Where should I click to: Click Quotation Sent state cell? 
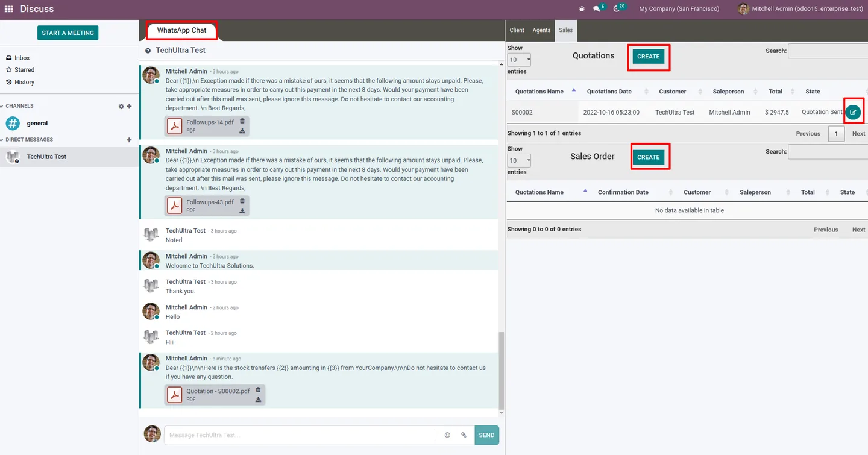[x=822, y=112]
